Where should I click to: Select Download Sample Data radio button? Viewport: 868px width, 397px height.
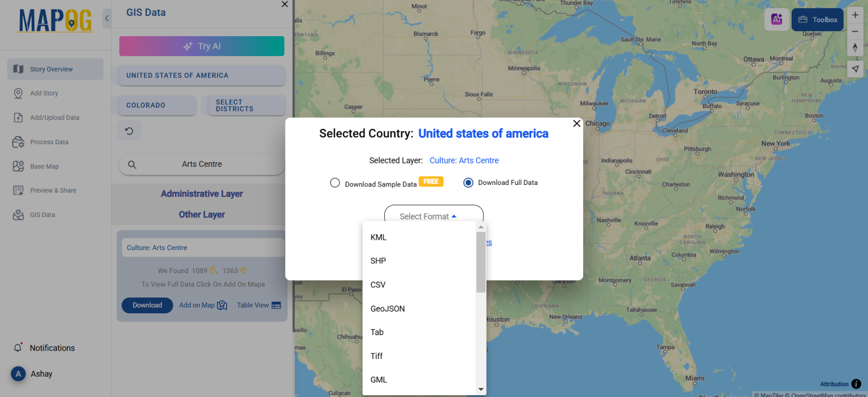[335, 183]
